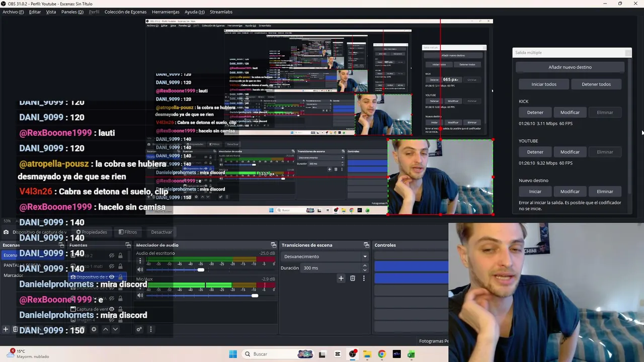
Task: Close the Salida múltiple dock
Action: point(628,53)
